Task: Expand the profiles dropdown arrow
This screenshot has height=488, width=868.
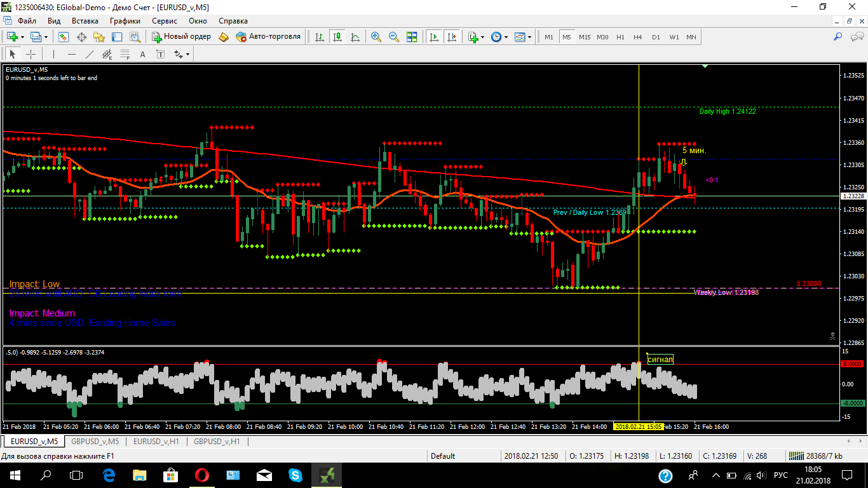Action: click(x=46, y=37)
